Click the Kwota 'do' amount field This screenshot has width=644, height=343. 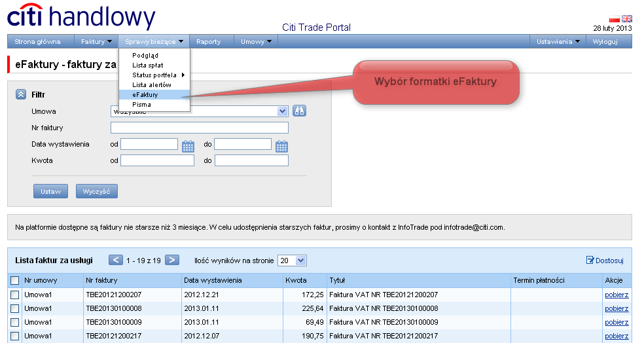pyautogui.click(x=251, y=160)
